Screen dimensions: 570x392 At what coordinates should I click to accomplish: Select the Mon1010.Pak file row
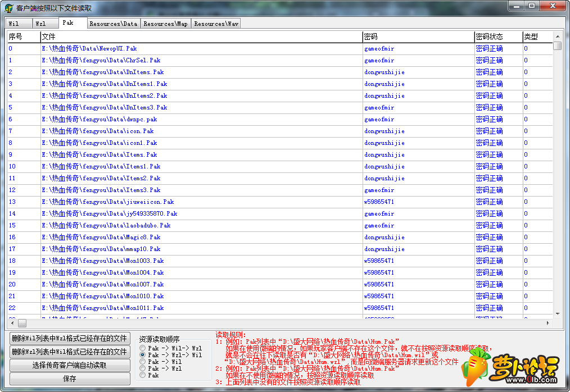[x=280, y=297]
